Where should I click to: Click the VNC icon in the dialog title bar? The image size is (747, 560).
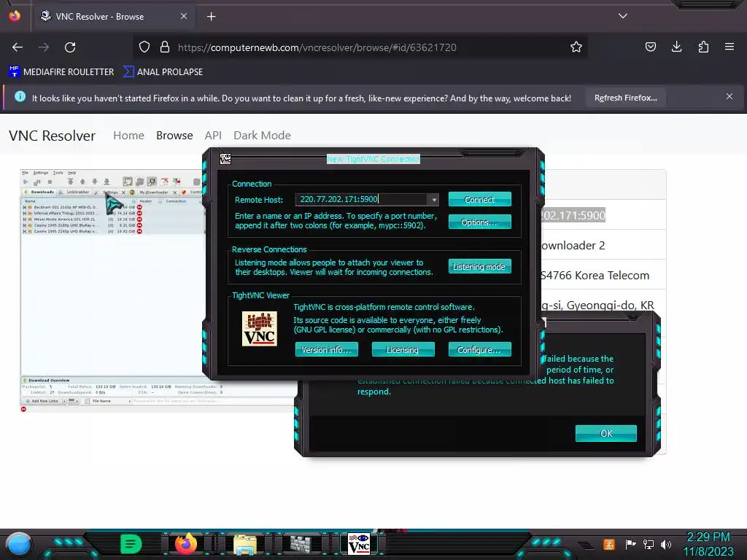225,159
